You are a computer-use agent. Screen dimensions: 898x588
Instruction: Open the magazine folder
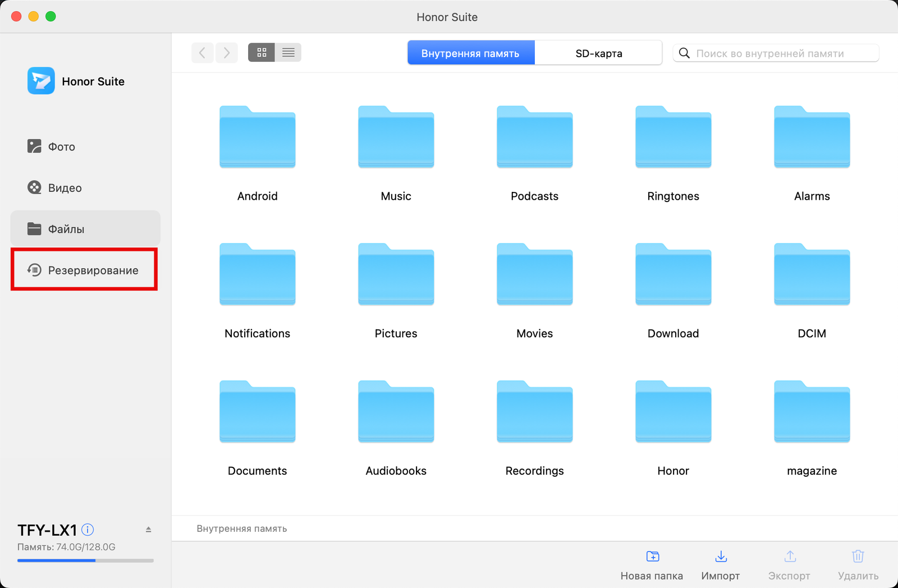coord(812,412)
